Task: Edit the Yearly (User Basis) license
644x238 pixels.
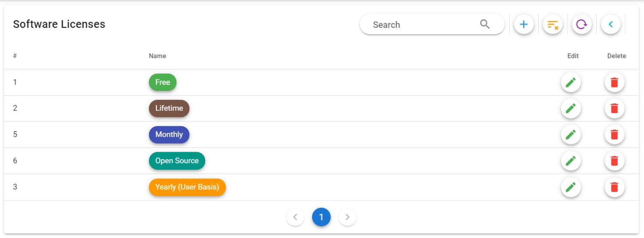Action: pos(571,187)
